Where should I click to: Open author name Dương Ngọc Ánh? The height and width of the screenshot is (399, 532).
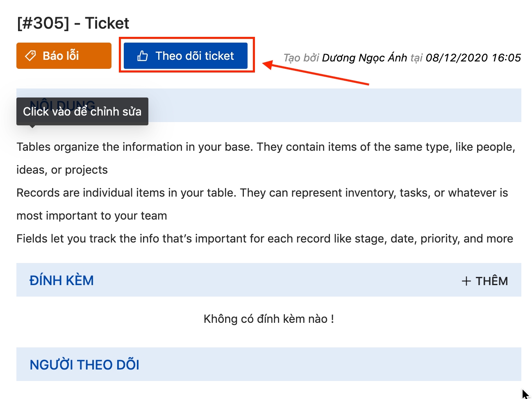tap(364, 58)
